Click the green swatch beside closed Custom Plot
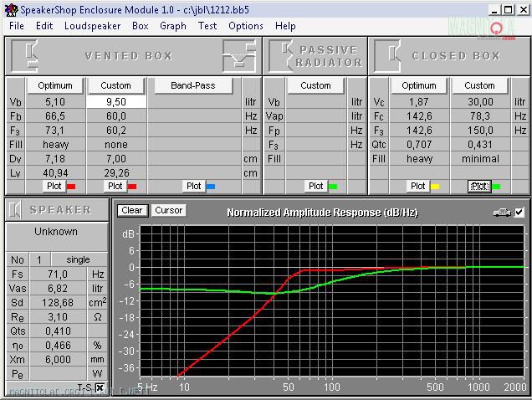The image size is (532, 400). [496, 187]
